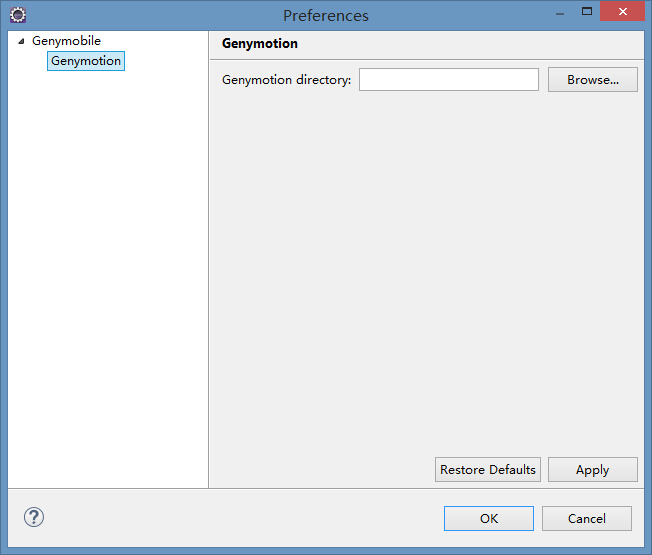652x555 pixels.
Task: Click Restore Defaults button
Action: (488, 469)
